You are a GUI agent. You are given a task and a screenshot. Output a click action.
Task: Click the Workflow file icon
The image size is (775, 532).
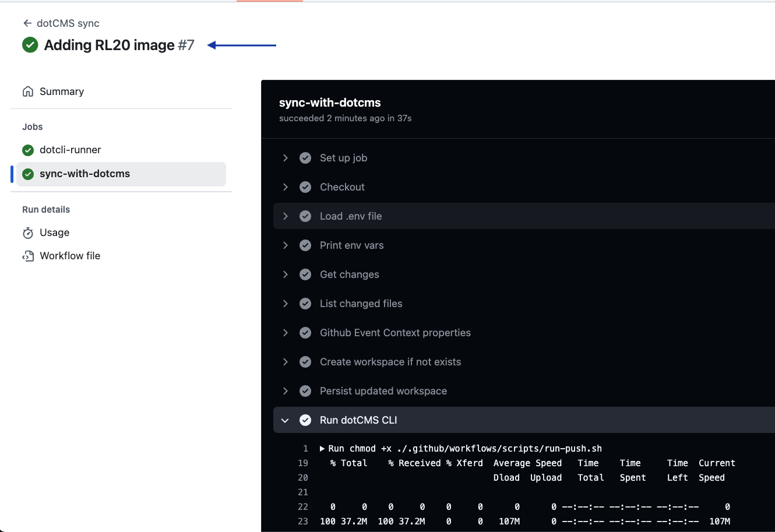[27, 256]
